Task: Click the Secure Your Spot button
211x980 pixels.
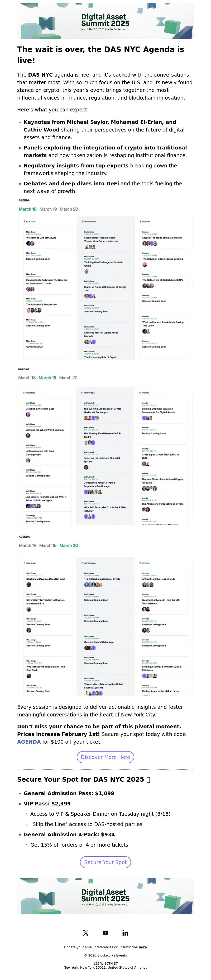Action: tap(105, 862)
